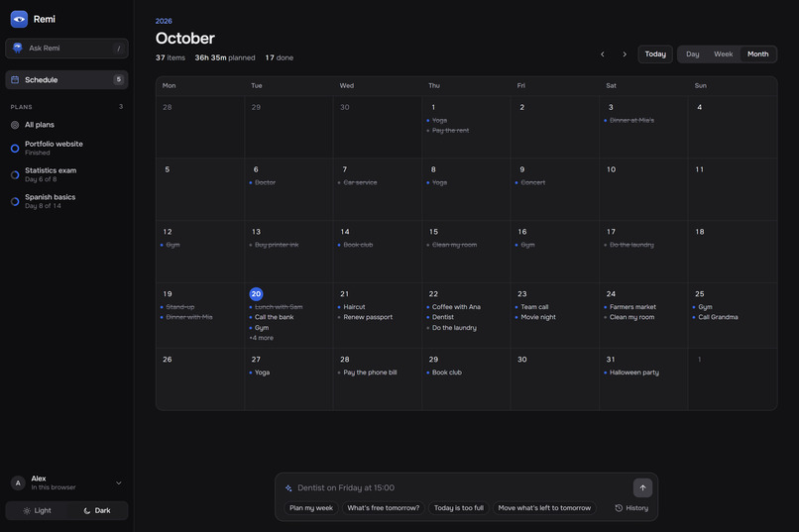Click the Portfolio website progress ring
Screen dimensions: 799x532
(x=15, y=149)
